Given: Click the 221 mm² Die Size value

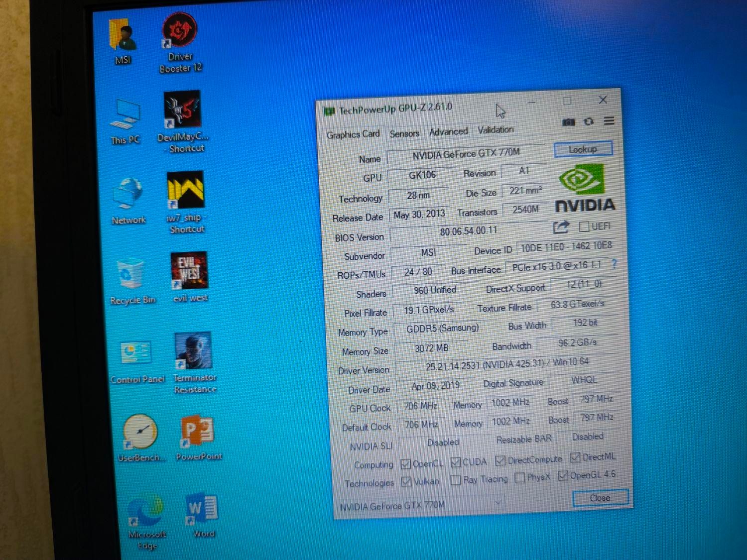Looking at the screenshot, I should click(525, 191).
